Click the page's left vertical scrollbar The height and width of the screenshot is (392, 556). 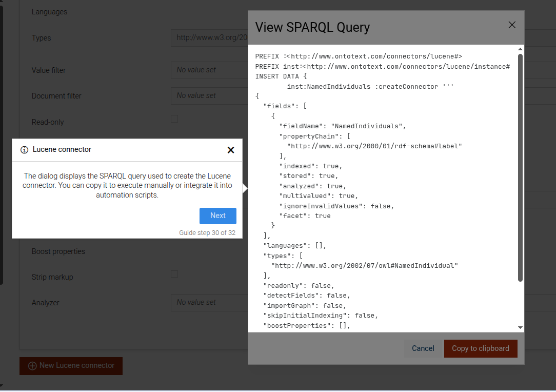coord(2,144)
